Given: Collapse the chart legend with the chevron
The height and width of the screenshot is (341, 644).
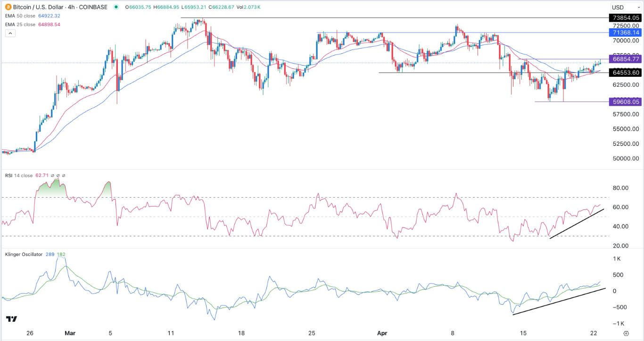Looking at the screenshot, I should (9, 33).
